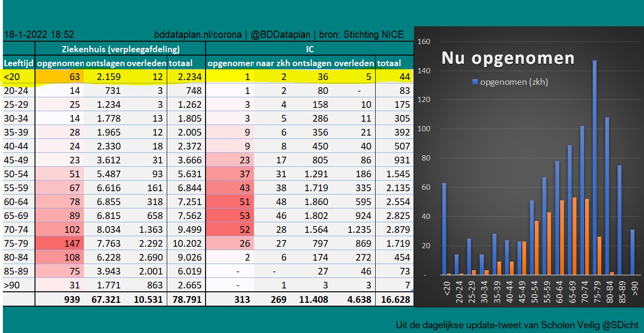The image size is (644, 333).
Task: Click the timestamp 18-1-2022 18:52
Action: [x=39, y=35]
